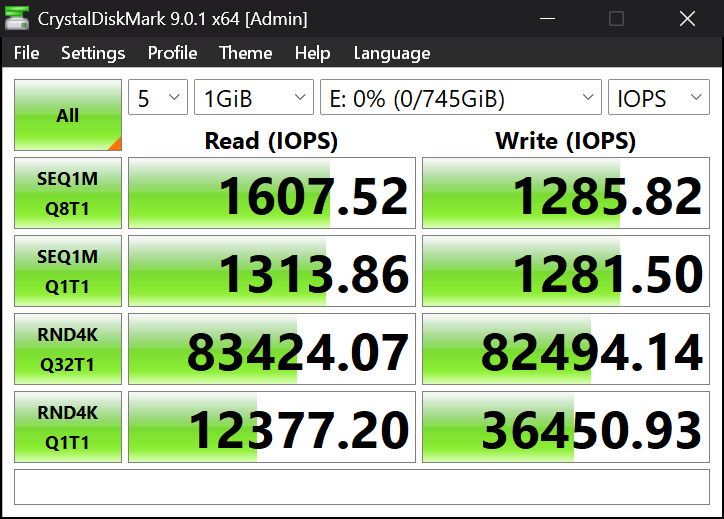Expand the 1GiB test size dropdown

[x=254, y=97]
